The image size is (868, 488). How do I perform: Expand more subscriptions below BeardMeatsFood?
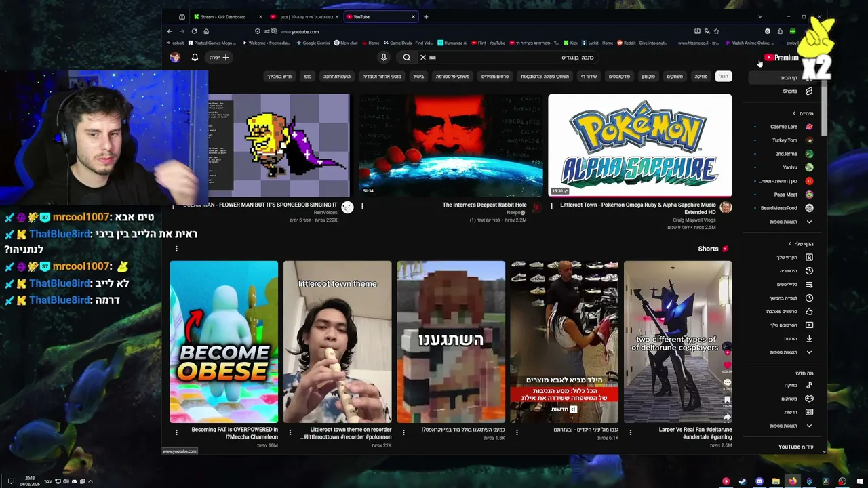click(x=784, y=222)
